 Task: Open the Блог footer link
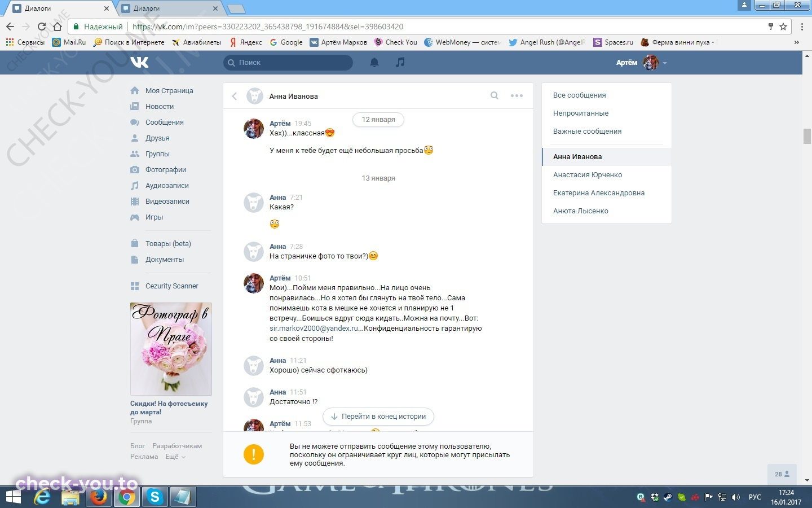pyautogui.click(x=138, y=446)
